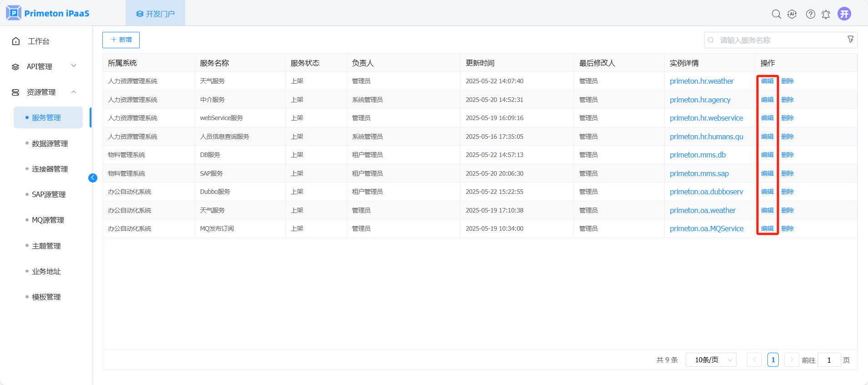Select 数据源管理 in the sidebar
Image resolution: width=868 pixels, height=385 pixels.
pos(50,143)
